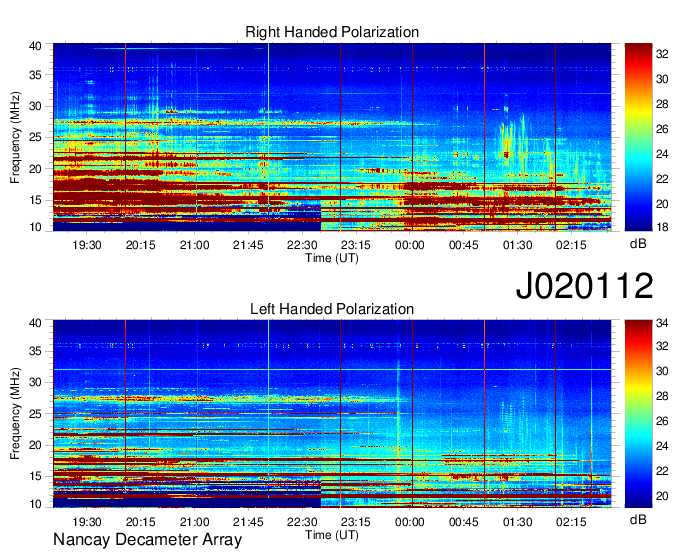
Task: Click the 20:15 tick under Right Handed plot
Action: 141,245
